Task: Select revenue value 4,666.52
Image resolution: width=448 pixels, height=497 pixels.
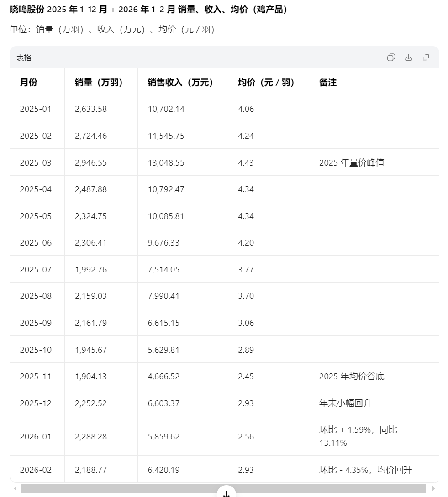Action: point(163,377)
